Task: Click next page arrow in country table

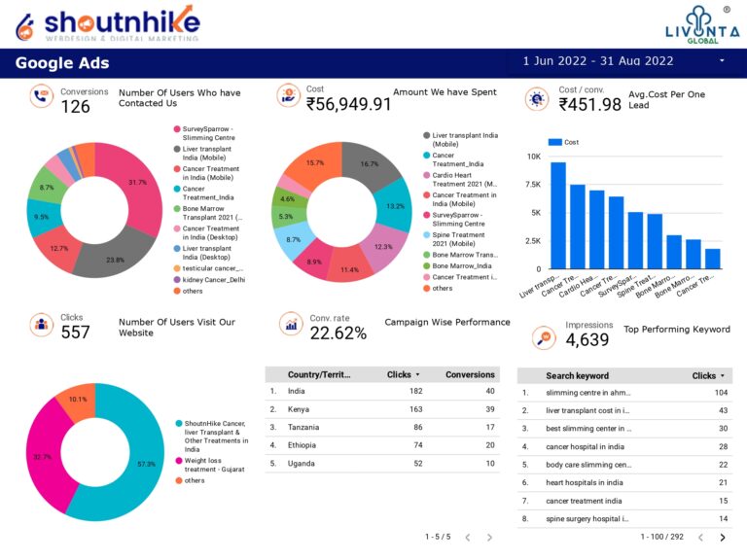Action: pyautogui.click(x=489, y=537)
